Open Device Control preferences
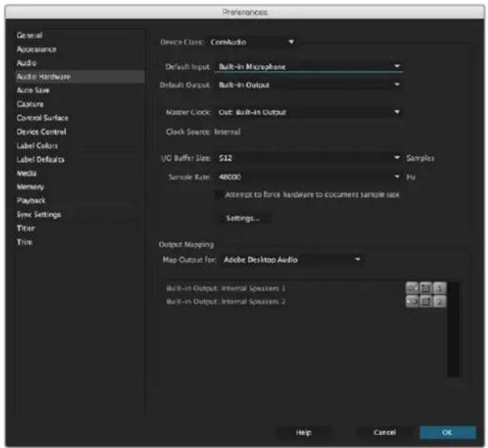Viewport: 488px width, 448px height. pos(80,132)
